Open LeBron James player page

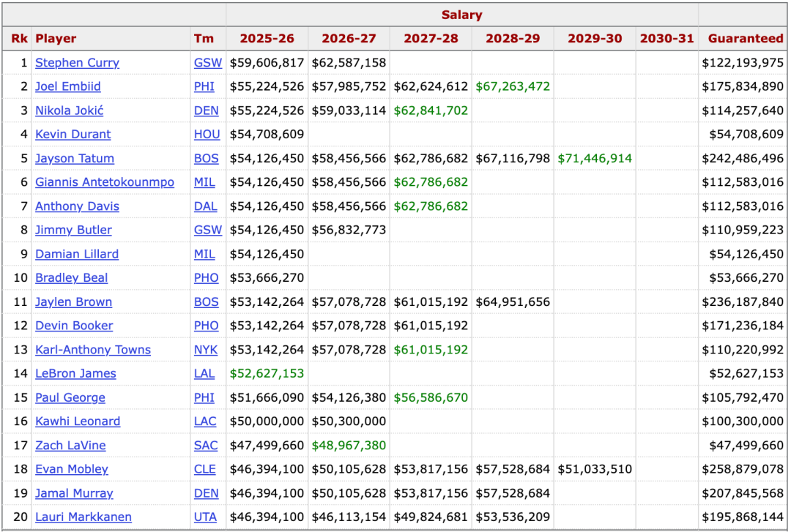coord(75,373)
